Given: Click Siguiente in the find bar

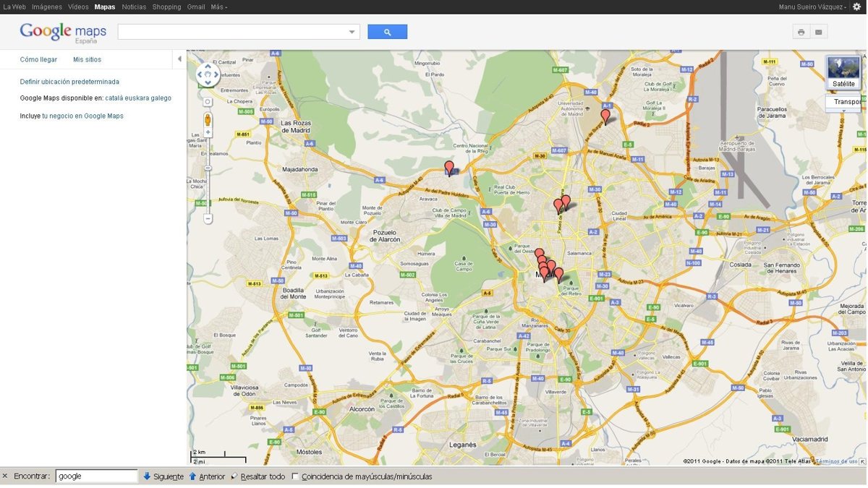Looking at the screenshot, I should pos(163,476).
